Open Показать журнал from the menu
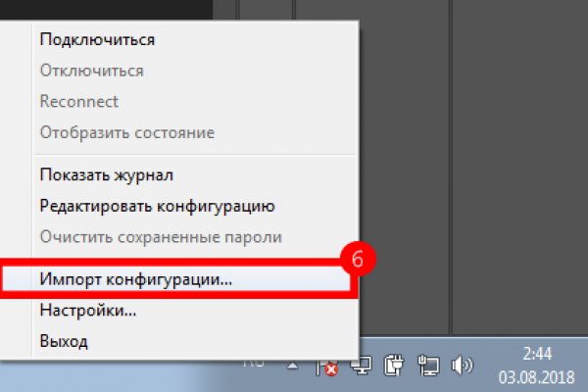 (x=106, y=175)
